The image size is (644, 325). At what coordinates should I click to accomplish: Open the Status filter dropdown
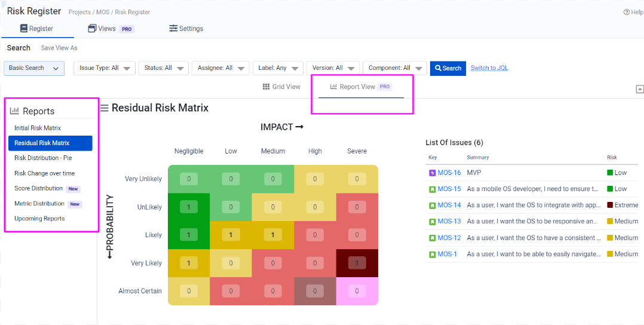(164, 68)
